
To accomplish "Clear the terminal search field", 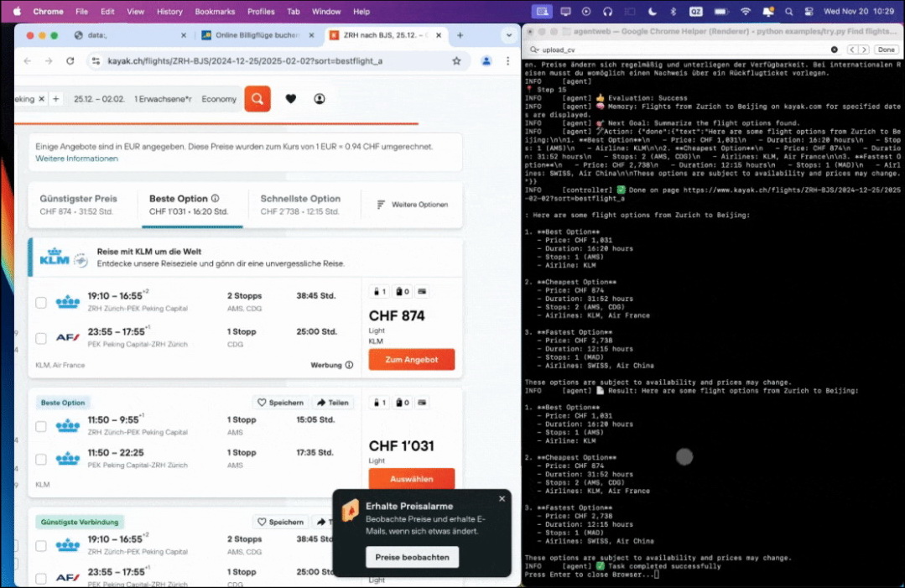I will 834,49.
